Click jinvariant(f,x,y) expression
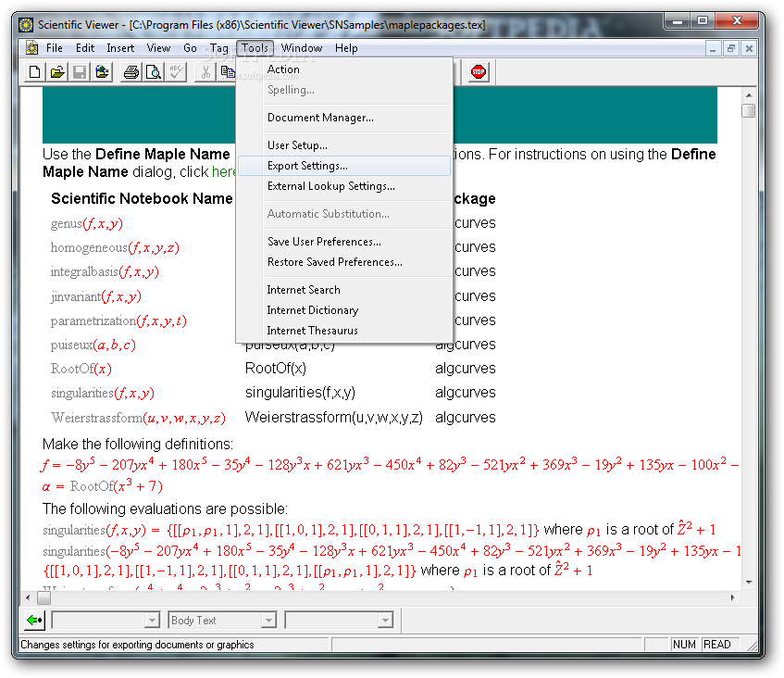784x678 pixels. pos(95,296)
